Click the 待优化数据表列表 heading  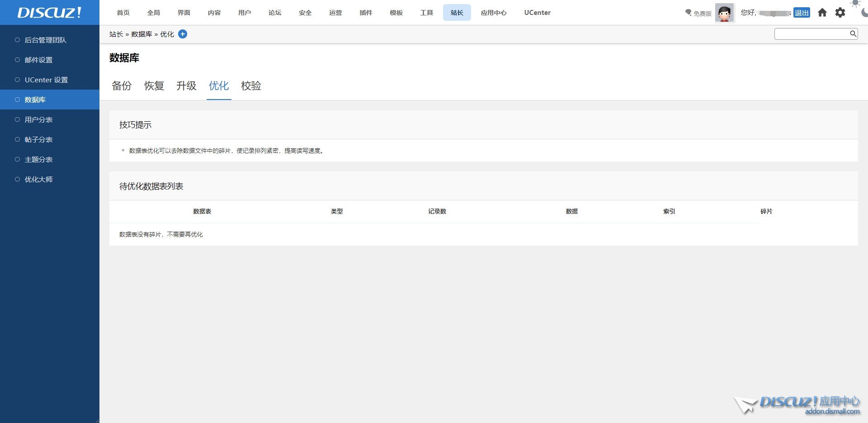coord(151,186)
